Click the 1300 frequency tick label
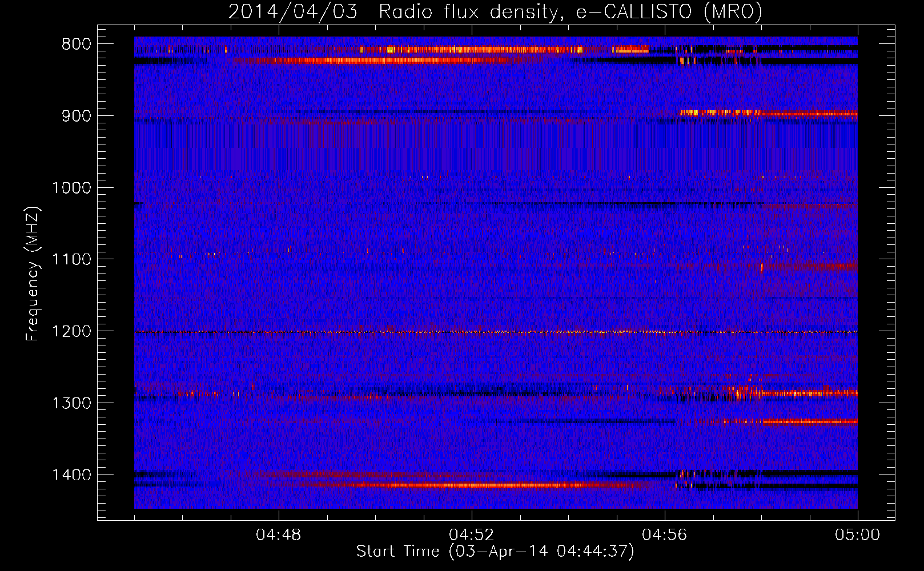This screenshot has width=924, height=571. (71, 403)
